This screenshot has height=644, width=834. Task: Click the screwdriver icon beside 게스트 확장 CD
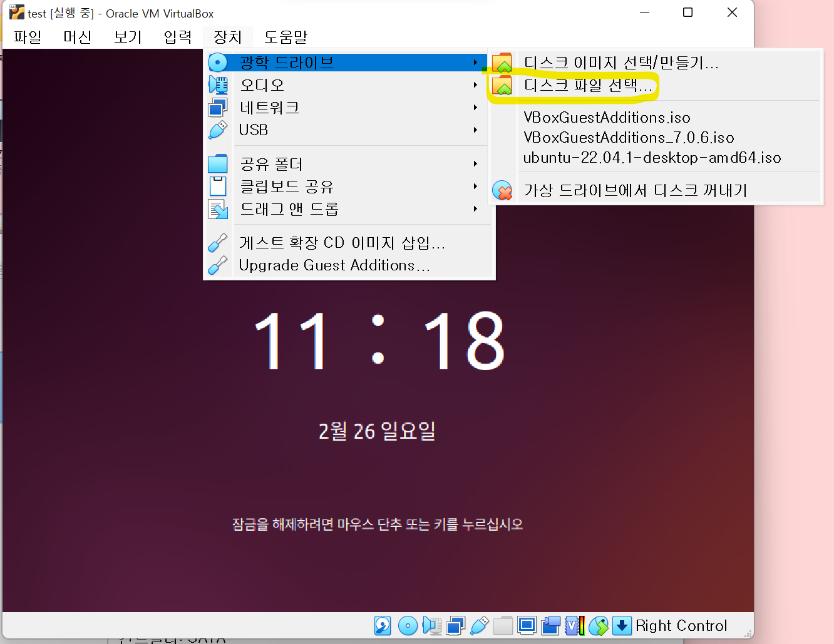(217, 243)
